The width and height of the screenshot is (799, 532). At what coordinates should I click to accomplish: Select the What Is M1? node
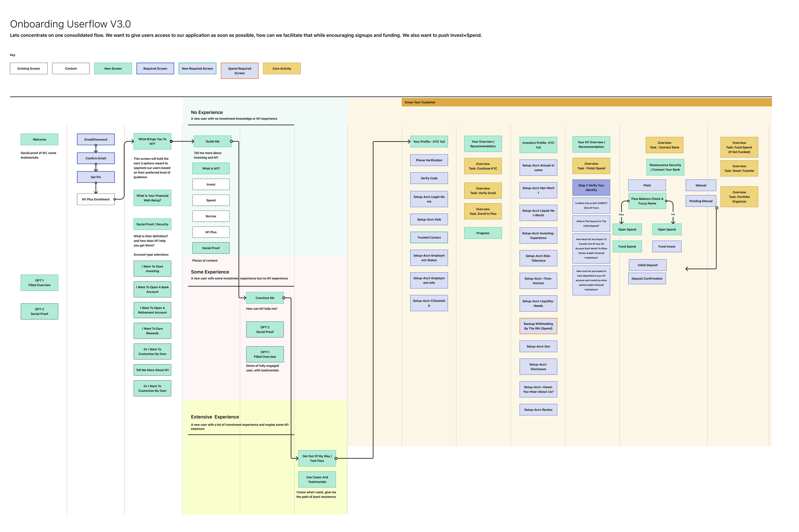pos(211,168)
